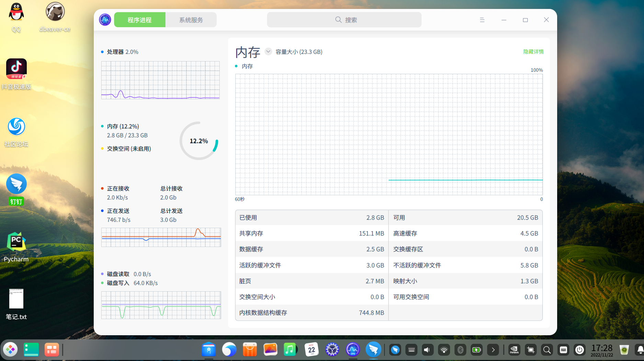Expand the 内存 view dropdown chevron
The width and height of the screenshot is (644, 361).
[x=268, y=52]
